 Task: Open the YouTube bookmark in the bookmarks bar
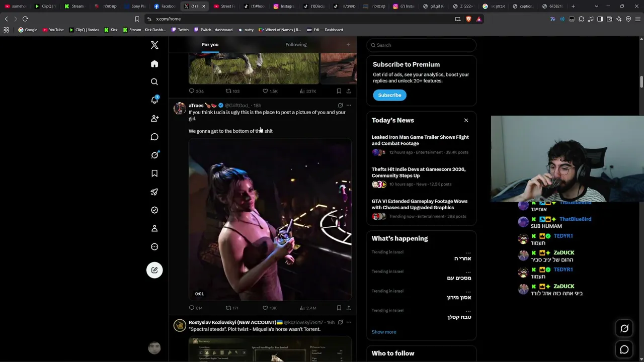coord(53,30)
